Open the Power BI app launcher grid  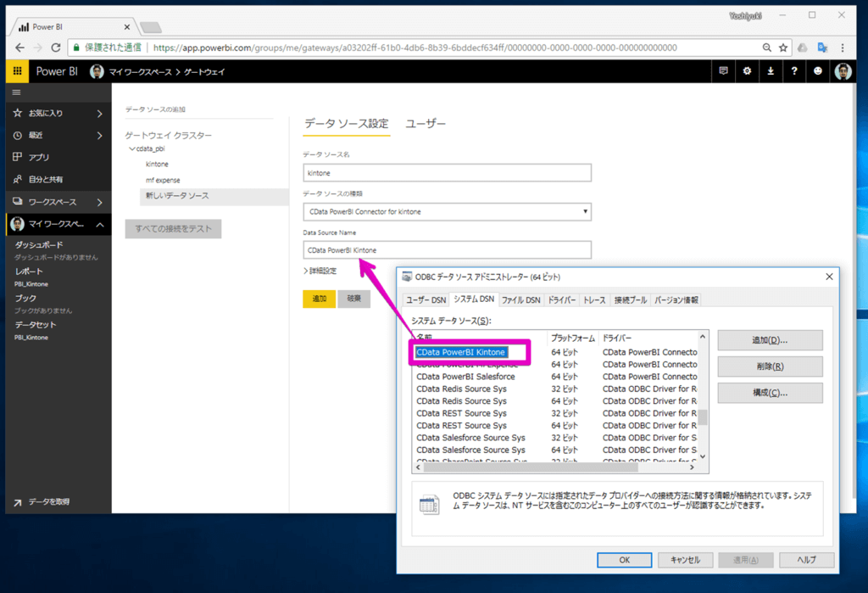pyautogui.click(x=17, y=71)
